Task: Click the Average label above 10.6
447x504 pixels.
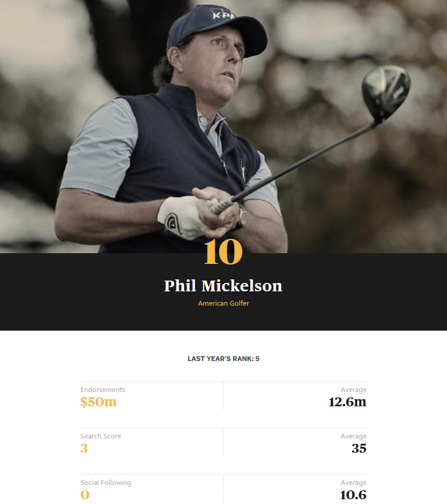Action: (x=353, y=483)
